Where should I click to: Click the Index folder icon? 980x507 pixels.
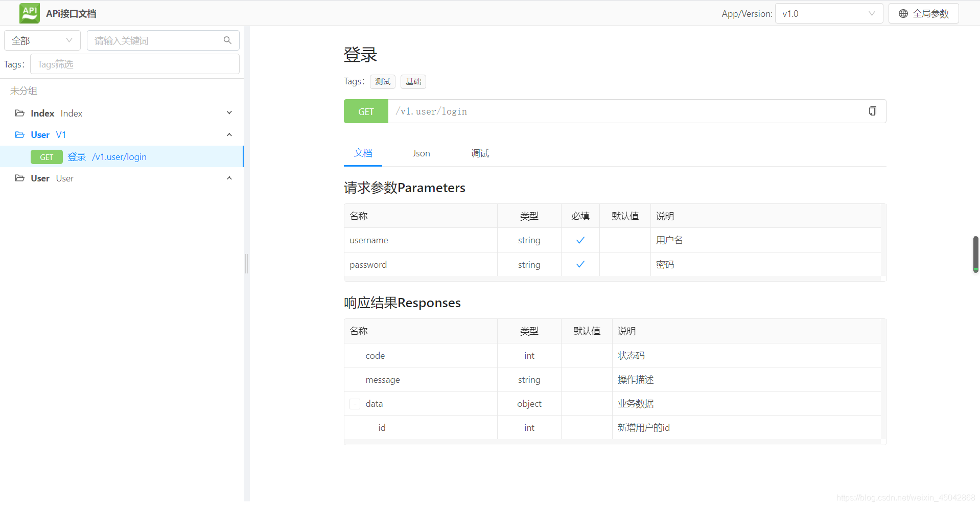tap(20, 113)
